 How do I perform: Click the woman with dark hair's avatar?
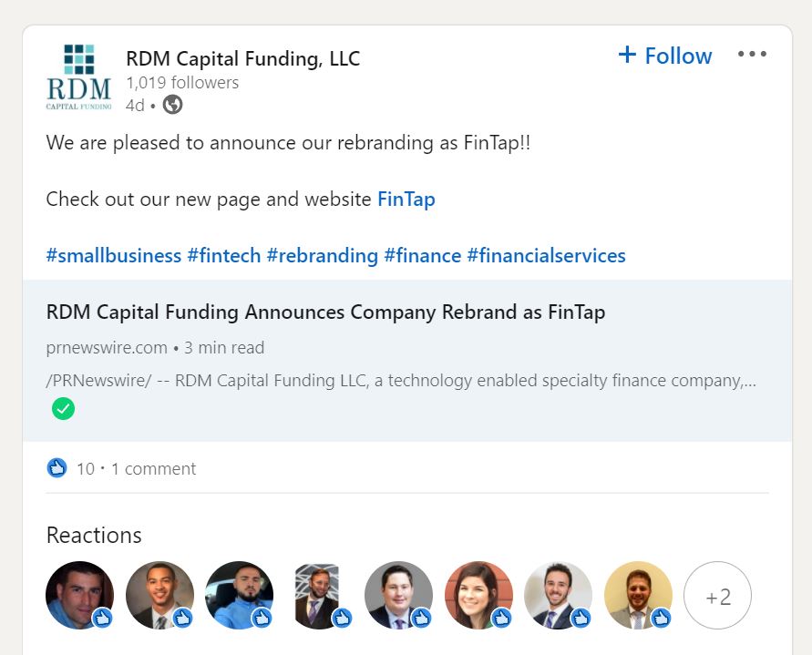478,595
